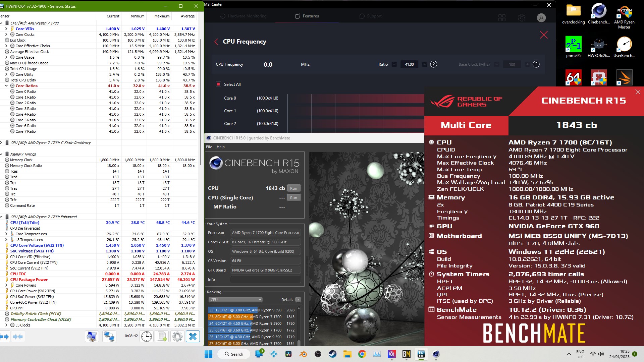
Task: Open the CPU ranking dropdown in Cinebench
Action: (x=235, y=300)
